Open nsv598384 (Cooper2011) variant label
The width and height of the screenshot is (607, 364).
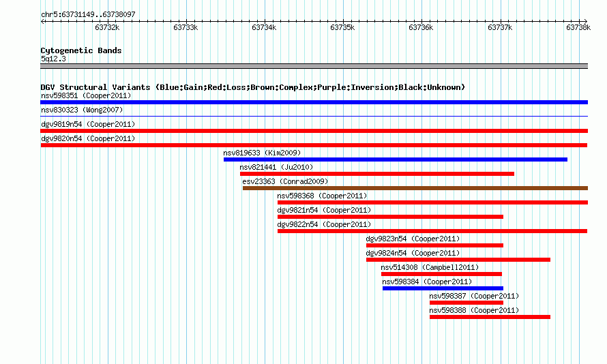pos(427,282)
